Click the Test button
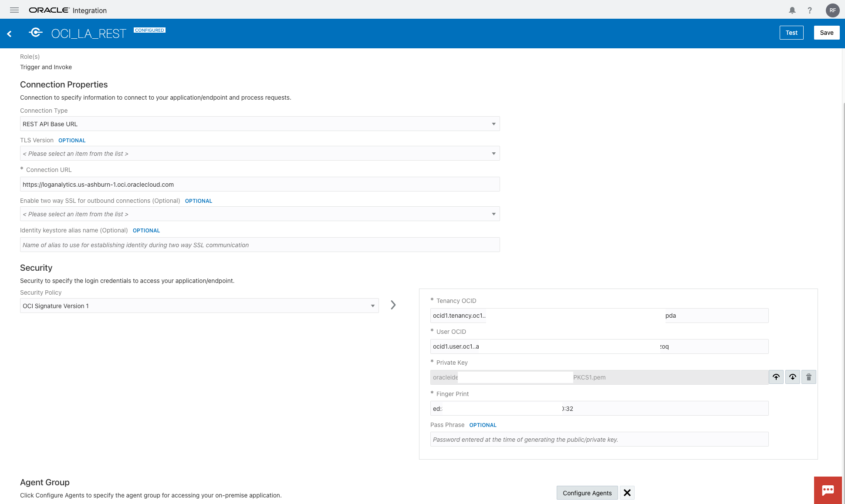Viewport: 845px width, 504px height. point(791,32)
